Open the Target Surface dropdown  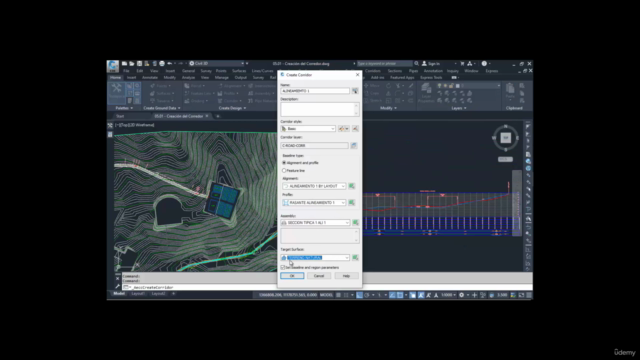(347, 258)
